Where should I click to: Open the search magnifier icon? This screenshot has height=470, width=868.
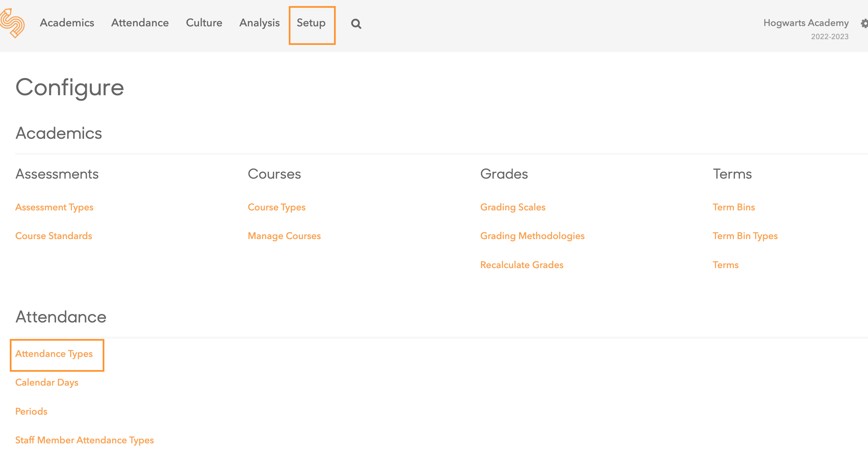pyautogui.click(x=356, y=24)
